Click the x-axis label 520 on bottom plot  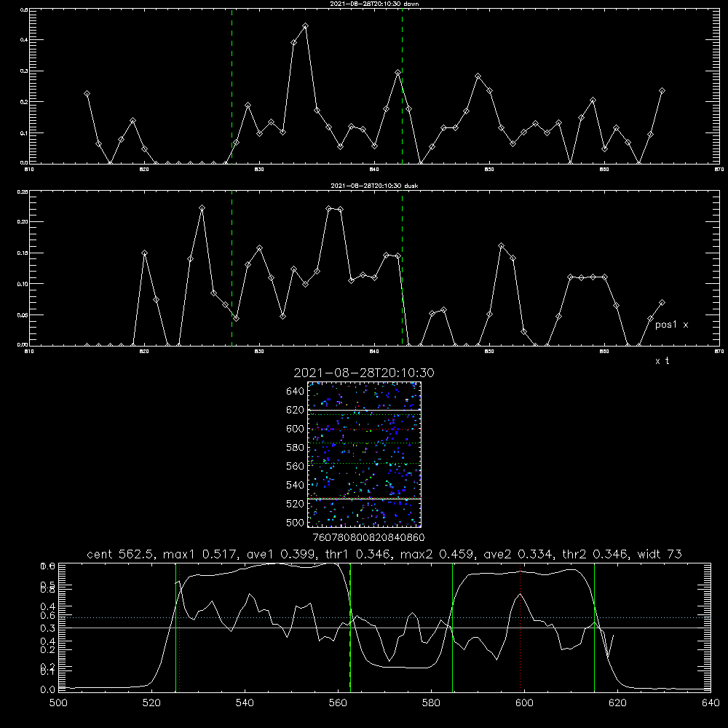[x=151, y=703]
